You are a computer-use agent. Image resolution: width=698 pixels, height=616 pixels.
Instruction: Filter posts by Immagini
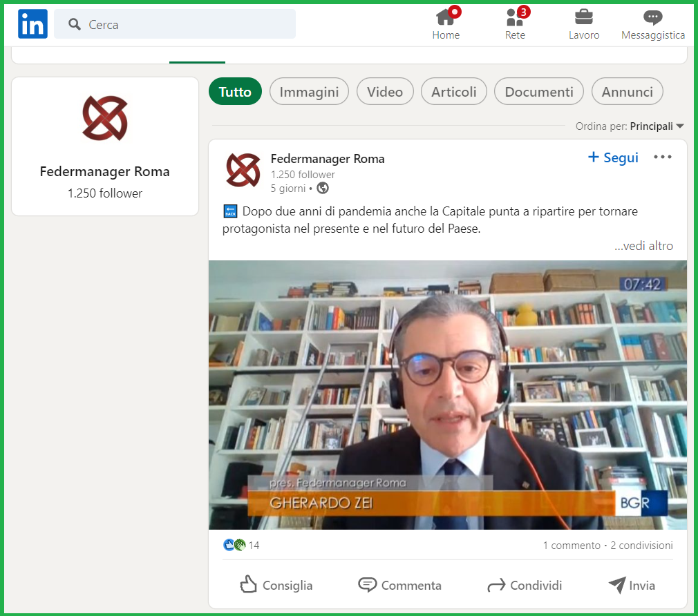click(309, 92)
